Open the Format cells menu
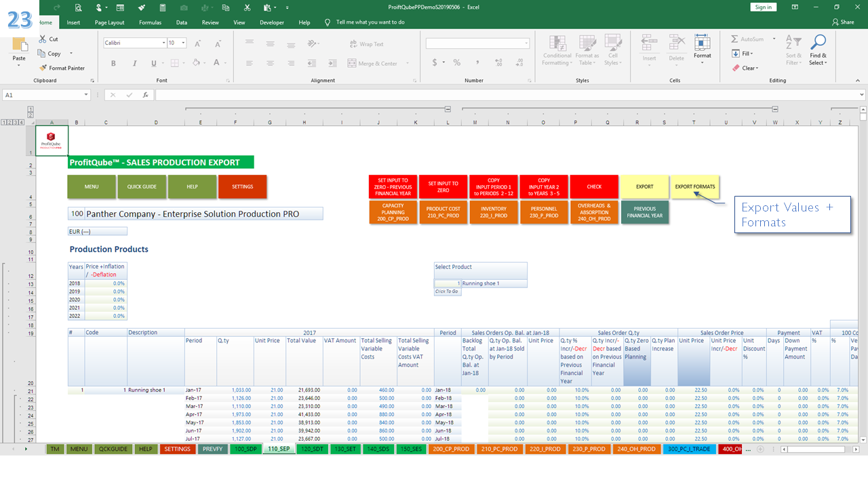 [703, 48]
